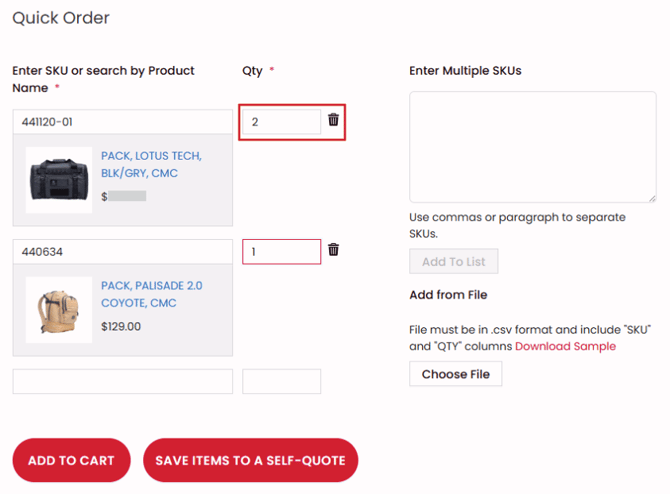This screenshot has width=670, height=494.
Task: Grab the text area resize handle
Action: tap(651, 197)
